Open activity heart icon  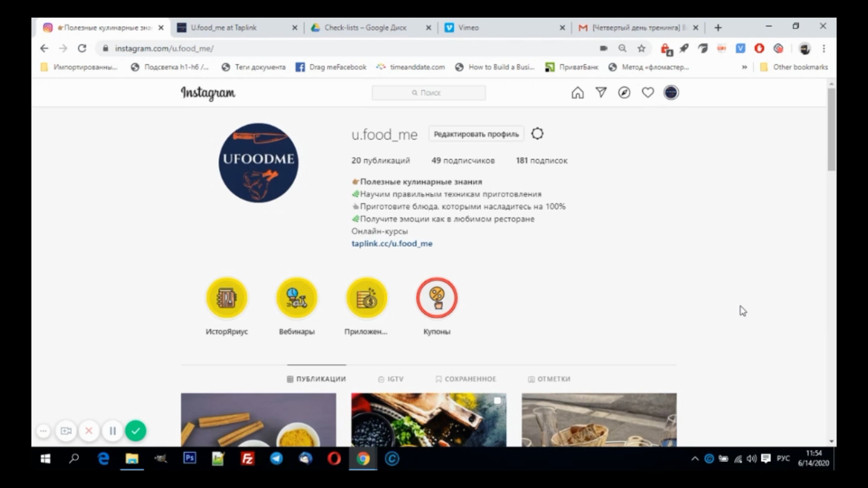pyautogui.click(x=647, y=93)
